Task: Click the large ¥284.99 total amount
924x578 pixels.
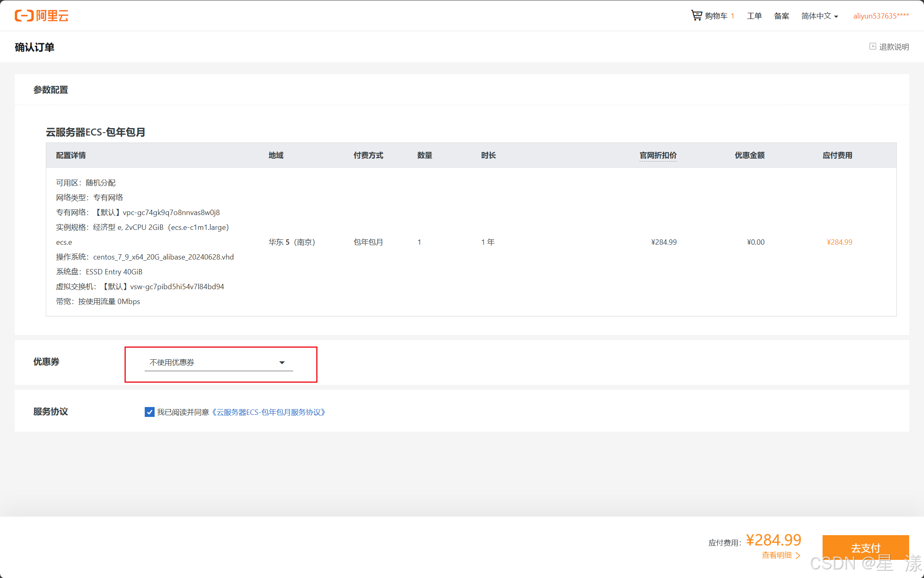Action: click(x=774, y=540)
